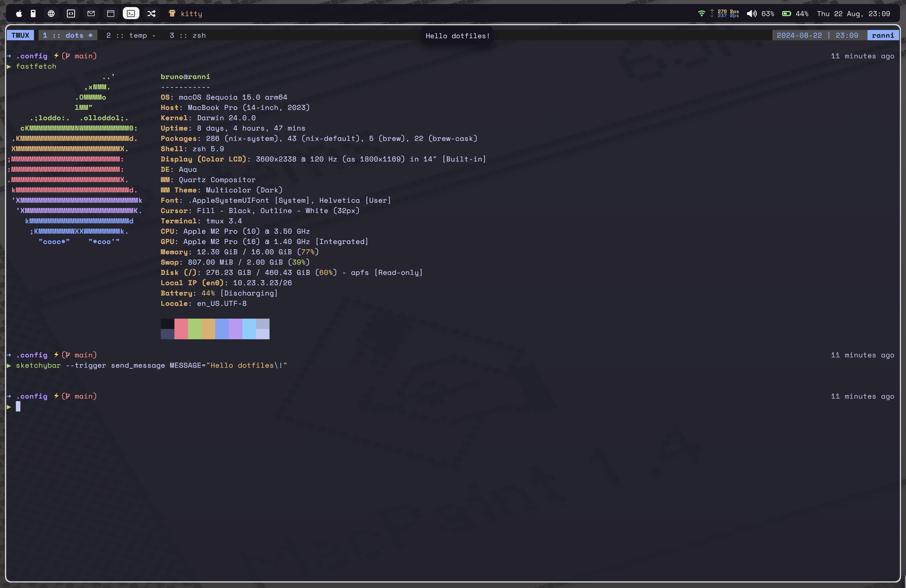Click the 44% battery percentage in top bar

802,14
